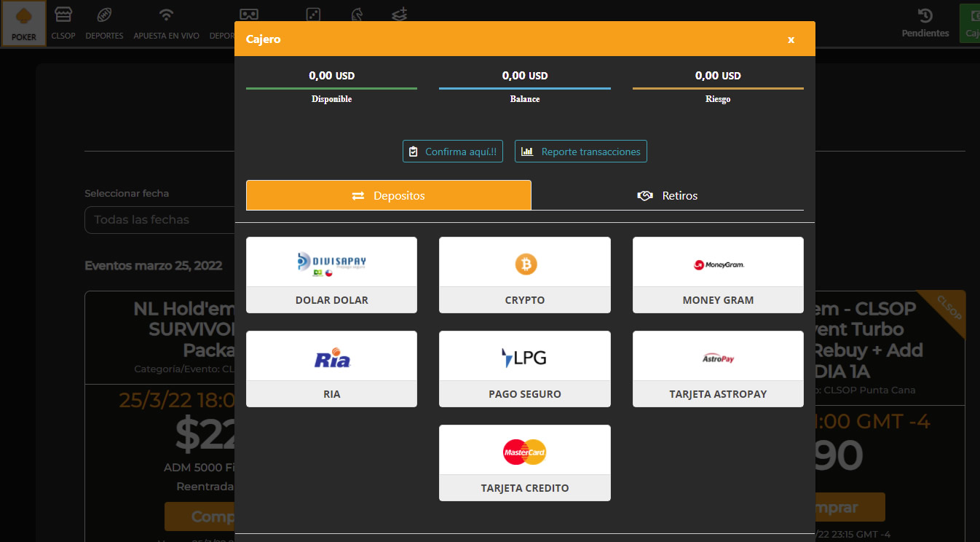980x542 pixels.
Task: Switch to Depositos tab
Action: coord(389,195)
